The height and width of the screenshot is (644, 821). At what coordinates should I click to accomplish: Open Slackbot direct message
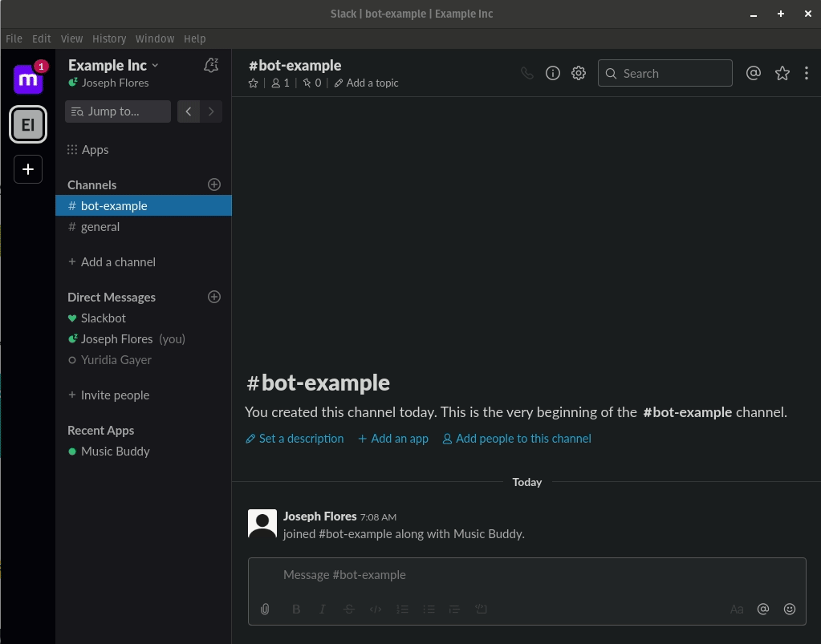(144, 318)
